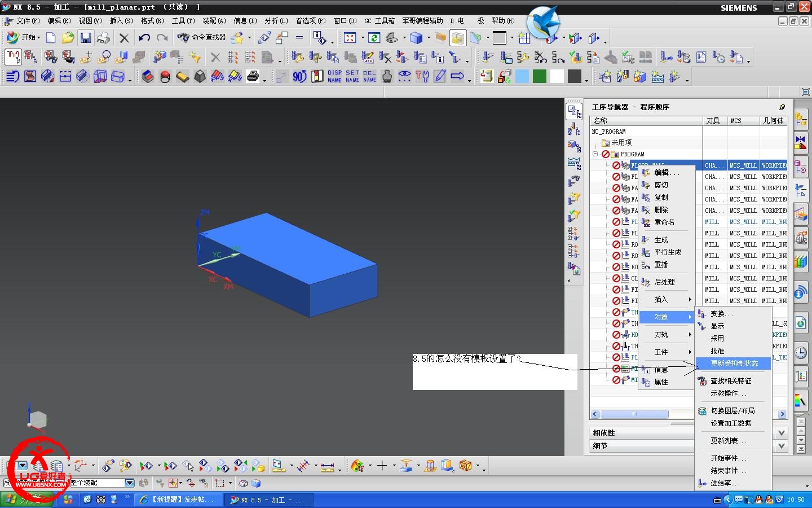Open the 文件 (File) menu

(28, 21)
